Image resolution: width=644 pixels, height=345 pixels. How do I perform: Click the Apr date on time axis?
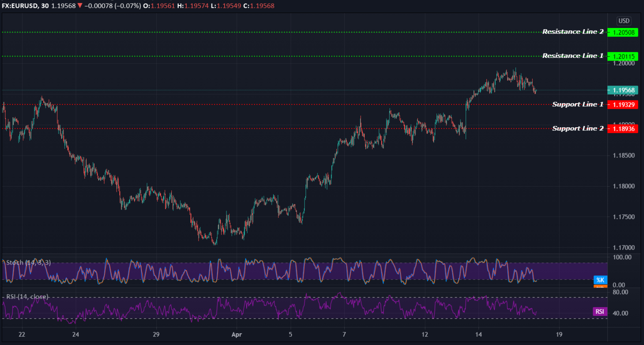tap(237, 335)
